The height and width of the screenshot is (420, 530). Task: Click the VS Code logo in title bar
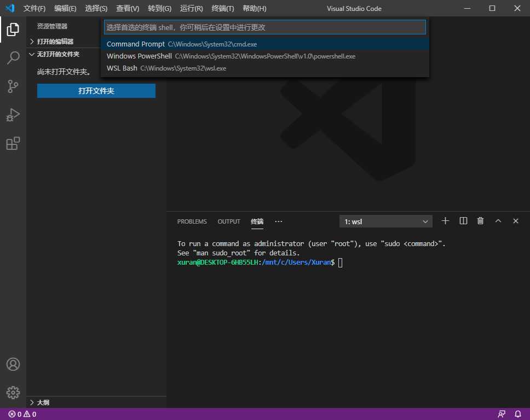(10, 8)
